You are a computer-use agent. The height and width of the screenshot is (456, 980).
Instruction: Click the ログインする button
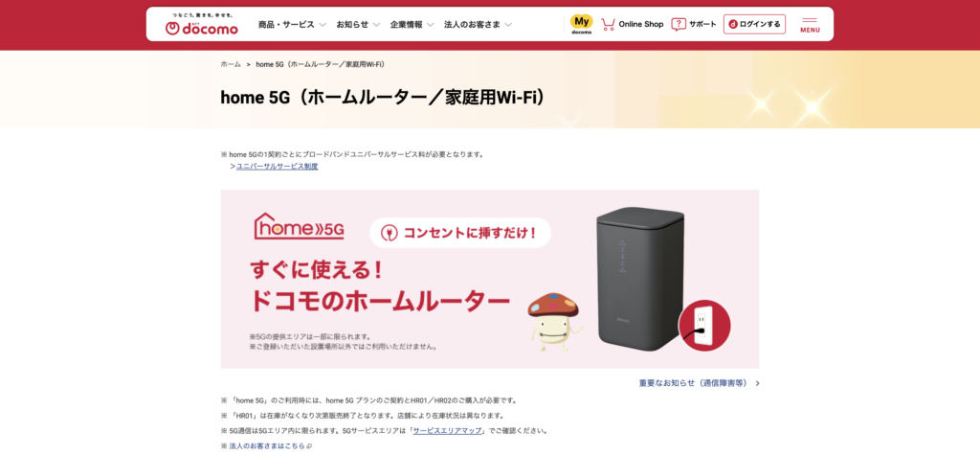754,24
